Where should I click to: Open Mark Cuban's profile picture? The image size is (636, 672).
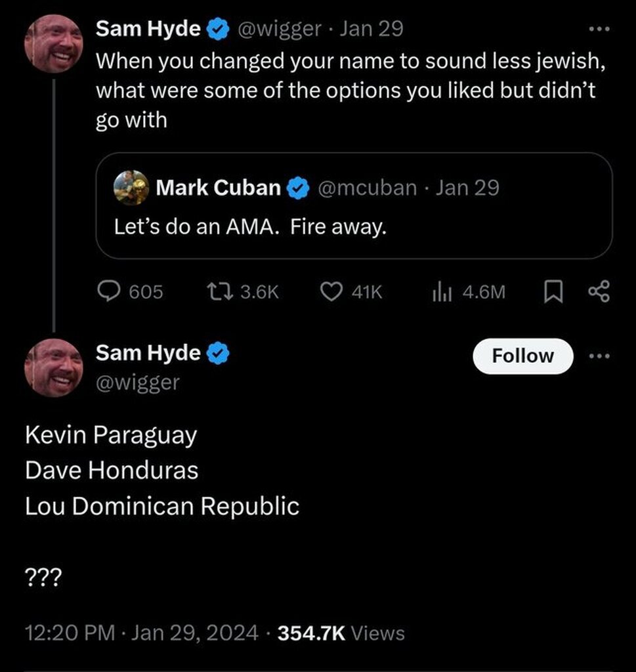[131, 188]
